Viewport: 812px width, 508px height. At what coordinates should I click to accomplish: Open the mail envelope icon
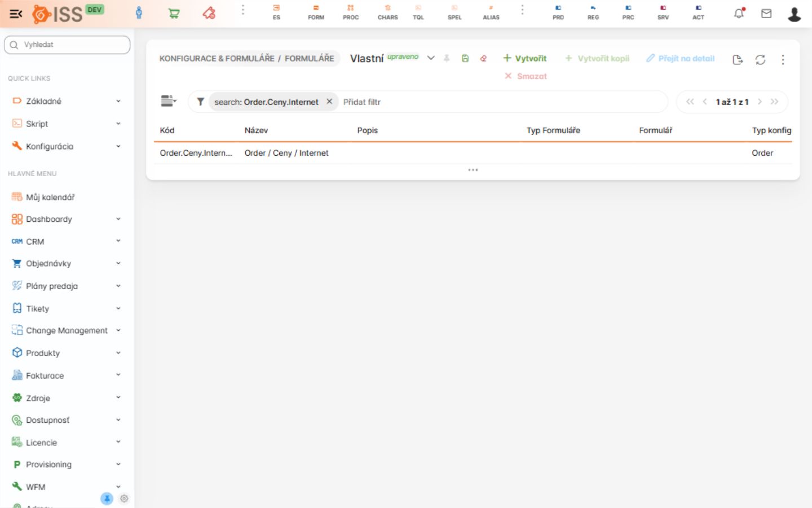click(766, 13)
